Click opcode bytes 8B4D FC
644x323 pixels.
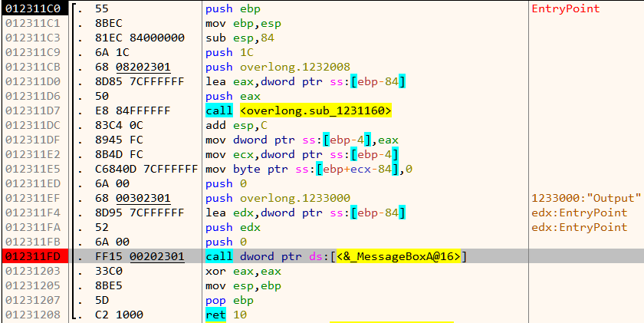[x=119, y=154]
